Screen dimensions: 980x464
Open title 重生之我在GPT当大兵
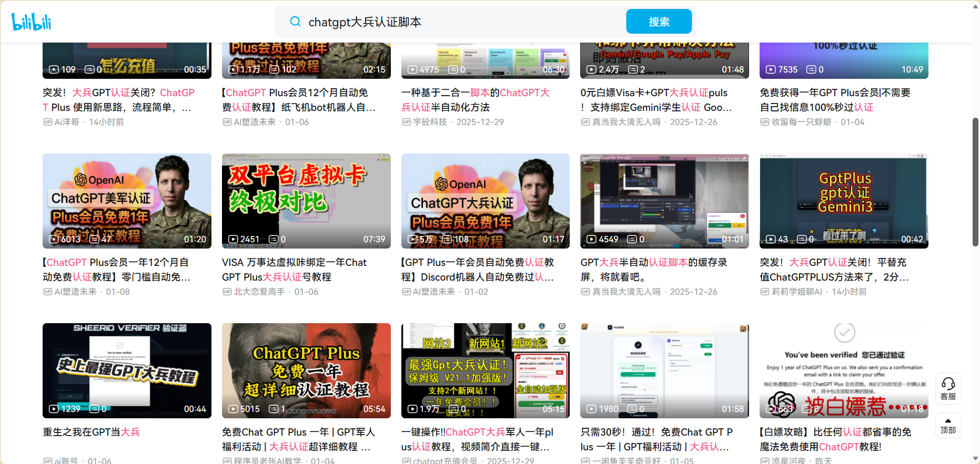(x=92, y=432)
